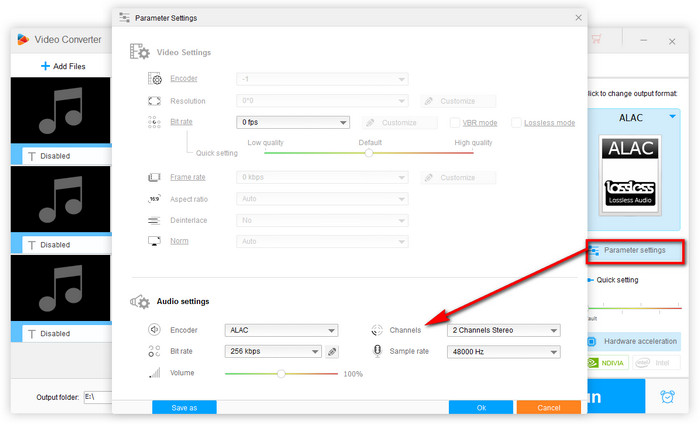Click the Intel acceleration logo
Image resolution: width=700 pixels, height=424 pixels.
click(x=656, y=362)
